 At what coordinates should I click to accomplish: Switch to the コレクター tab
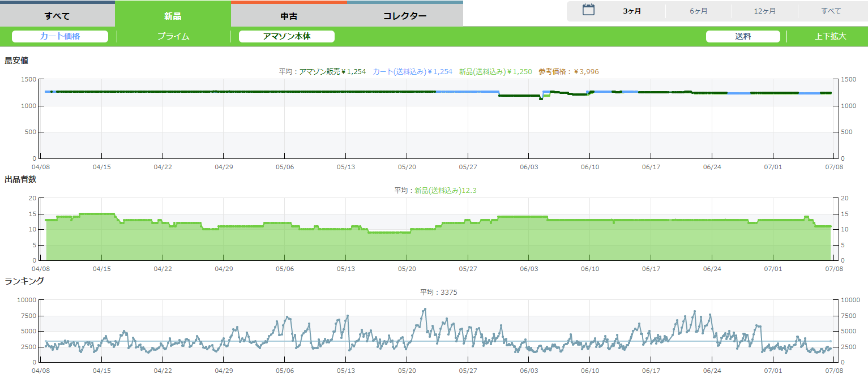tap(405, 15)
